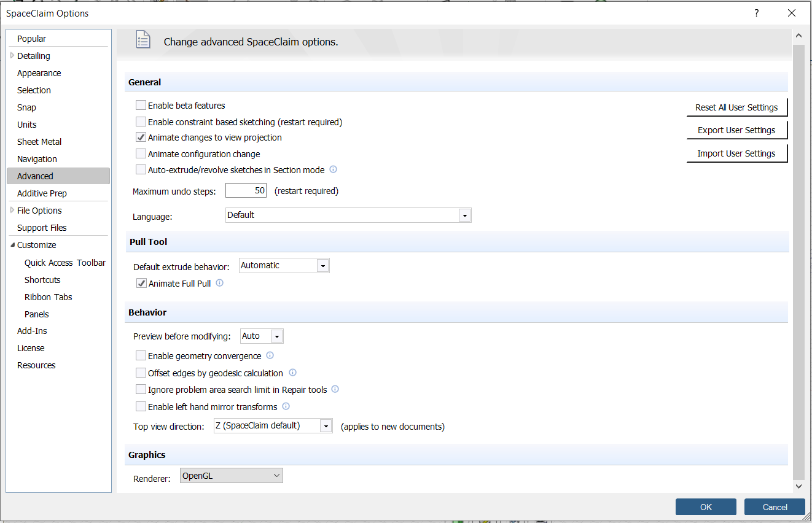
Task: Click info icon beside Auto-extrude/revolve sketches option
Action: 334,169
